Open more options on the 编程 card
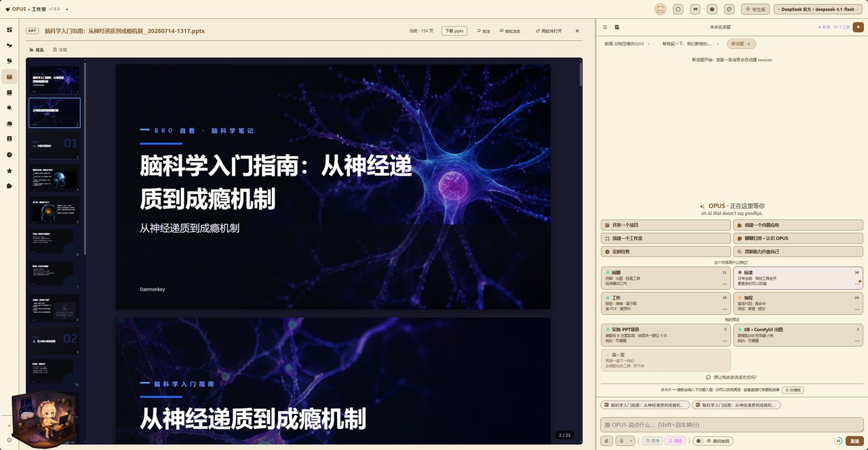Screen dimensions: 868x450 point(857,310)
